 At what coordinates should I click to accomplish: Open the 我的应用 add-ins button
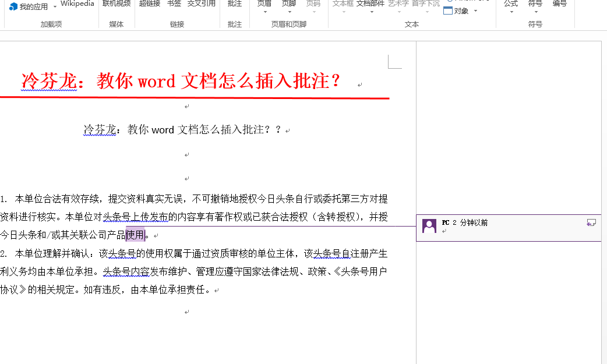[x=29, y=6]
